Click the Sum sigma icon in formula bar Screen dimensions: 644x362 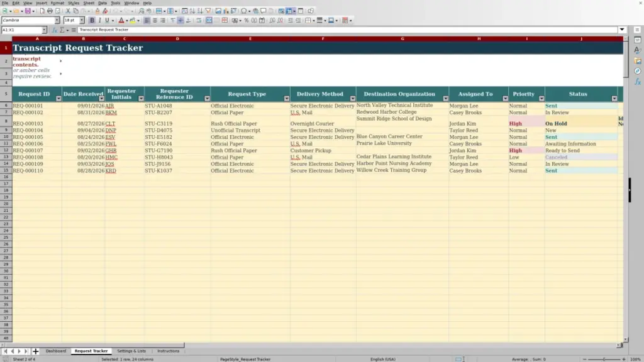click(x=62, y=30)
